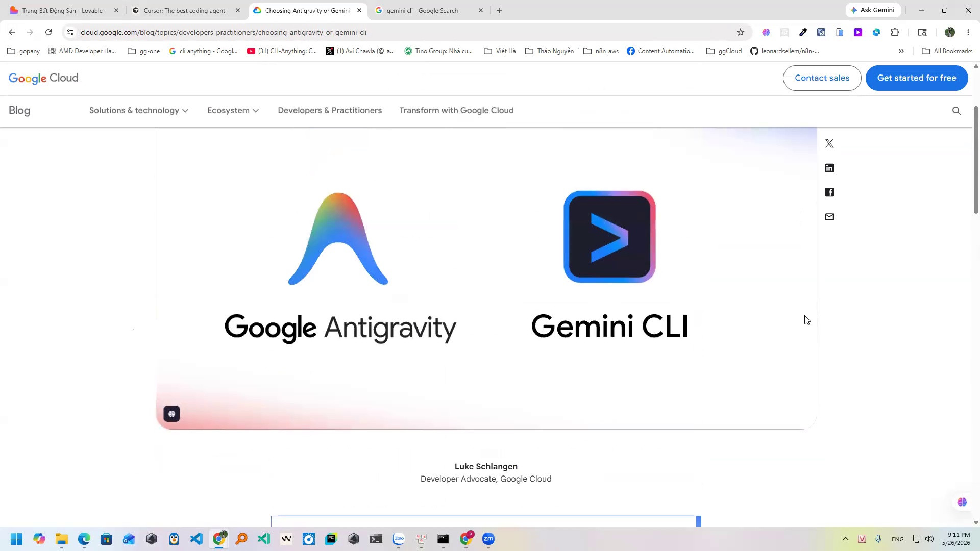This screenshot has height=551, width=980.
Task: Show hidden bookmarks with the double chevron
Action: (901, 51)
